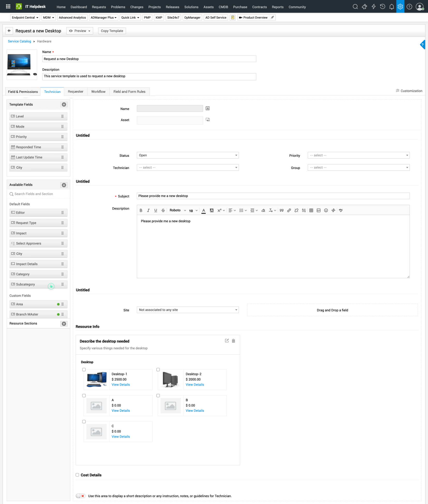Tick the Desktop-2 resource checkbox
428x504 pixels.
158,370
